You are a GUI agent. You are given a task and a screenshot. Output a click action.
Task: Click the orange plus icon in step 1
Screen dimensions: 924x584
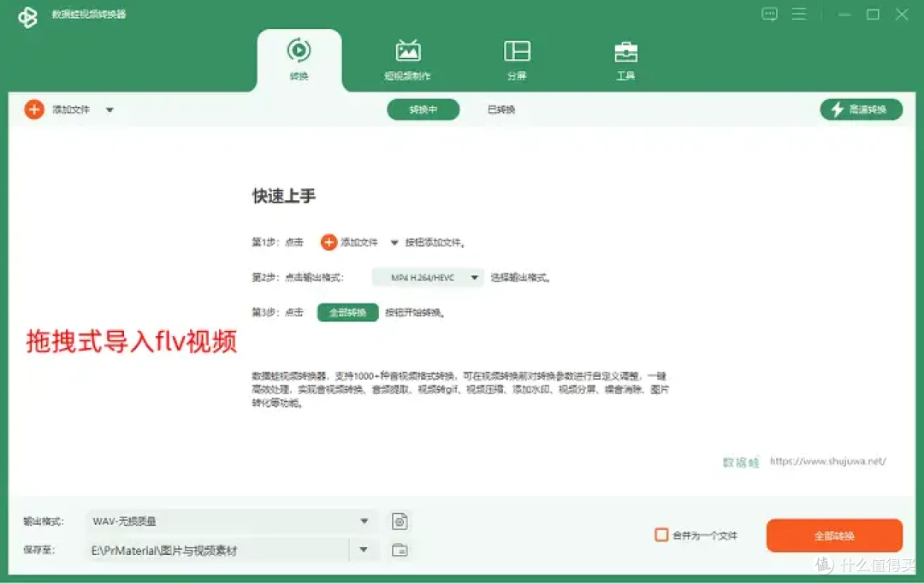(x=329, y=242)
